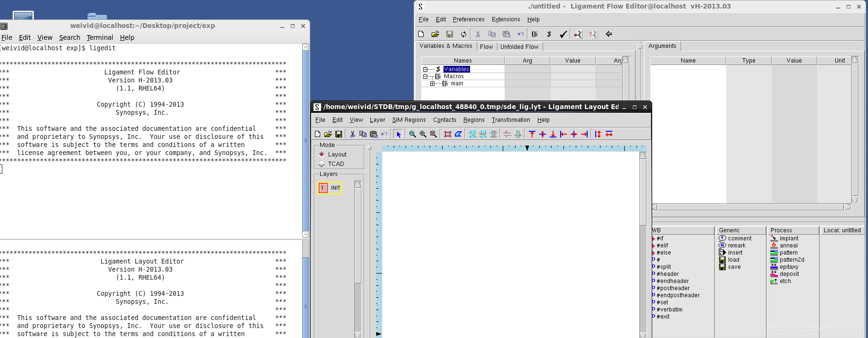868x338 pixels.
Task: Click the zoom reset magnifier with red cross
Action: [x=434, y=134]
